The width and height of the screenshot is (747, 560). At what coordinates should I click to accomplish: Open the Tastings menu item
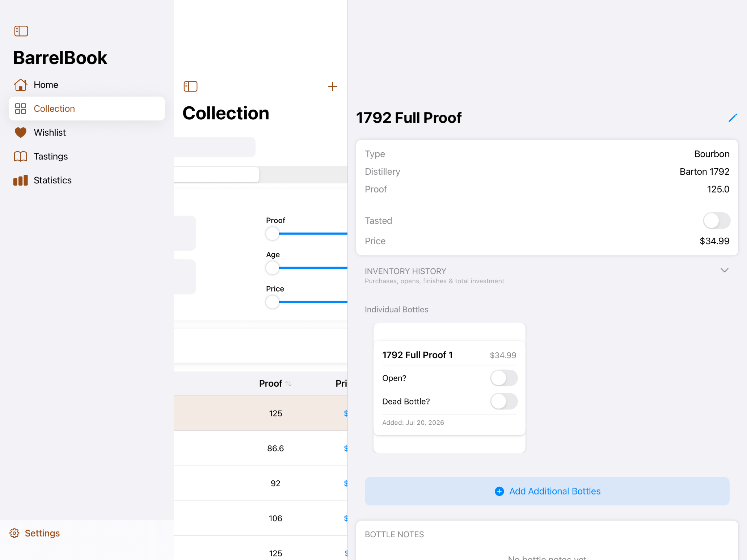point(87,156)
